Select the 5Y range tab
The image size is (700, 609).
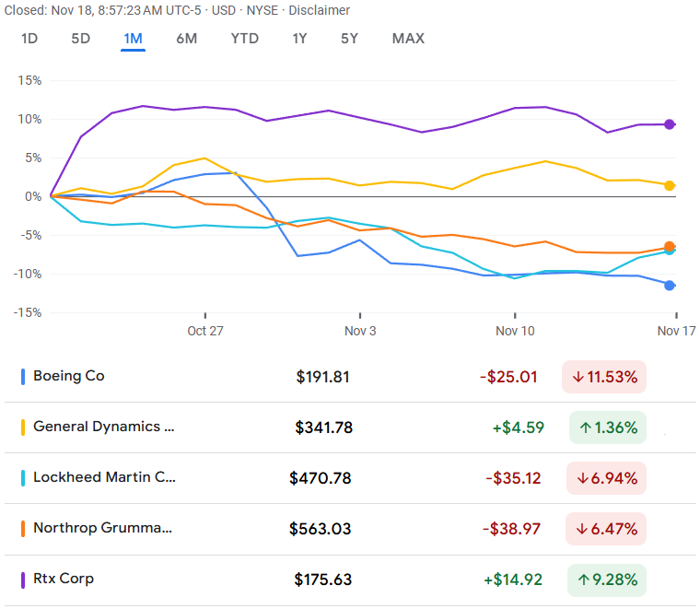tap(350, 39)
